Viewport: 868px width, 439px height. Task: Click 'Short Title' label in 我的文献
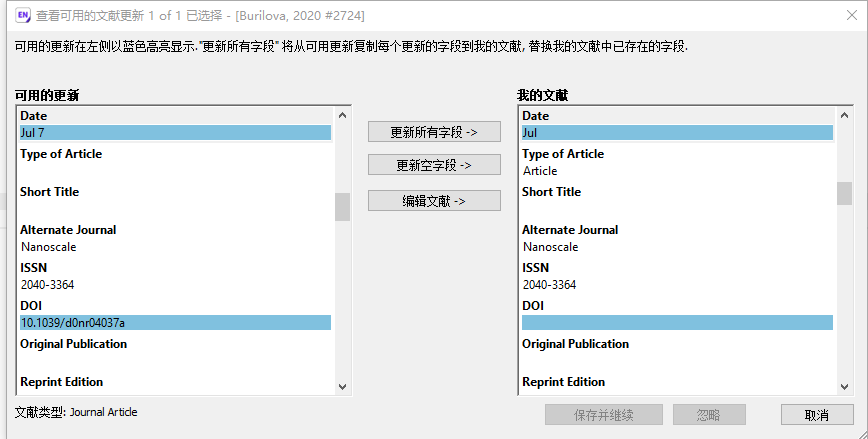551,192
